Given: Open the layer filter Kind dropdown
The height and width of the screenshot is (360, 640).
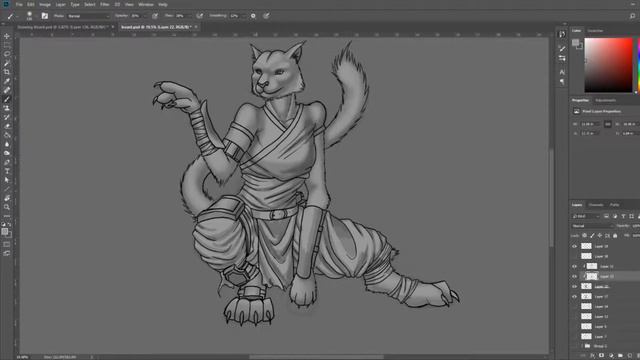Looking at the screenshot, I should click(x=586, y=216).
